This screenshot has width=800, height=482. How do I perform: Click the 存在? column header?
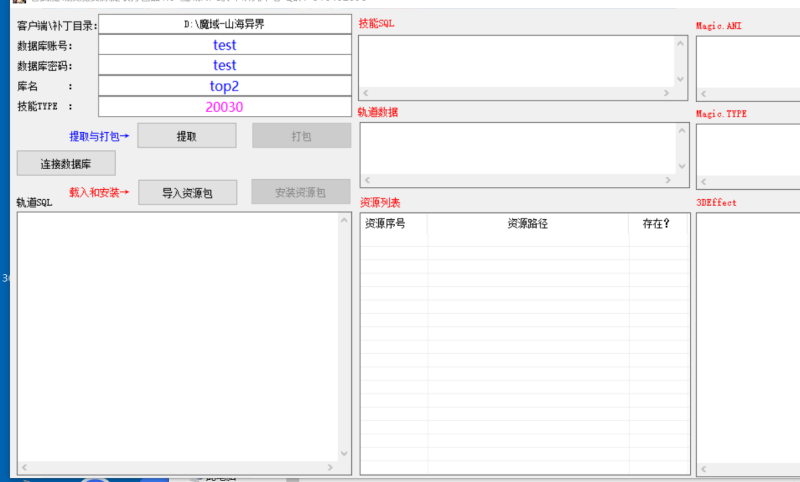658,223
